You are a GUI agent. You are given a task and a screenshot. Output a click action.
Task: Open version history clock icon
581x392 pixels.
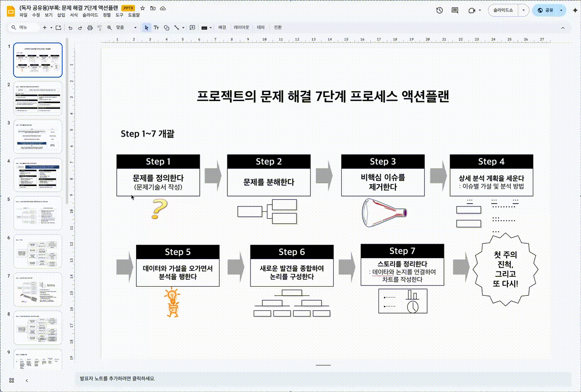(439, 10)
